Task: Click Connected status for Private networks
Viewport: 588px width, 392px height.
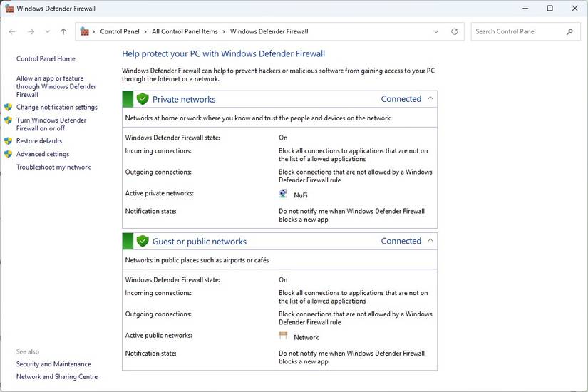Action: coord(401,99)
